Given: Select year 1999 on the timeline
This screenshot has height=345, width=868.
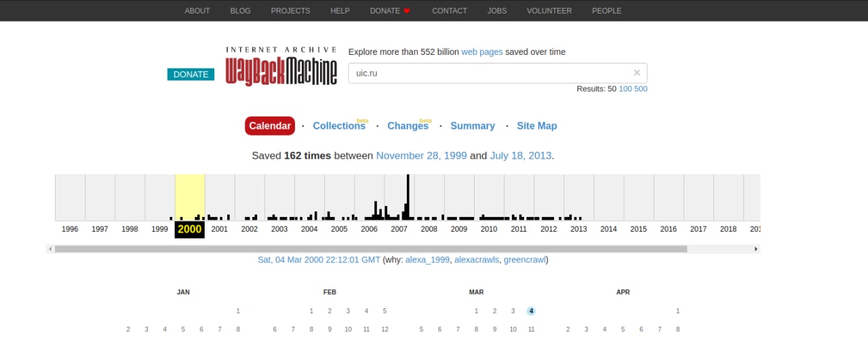Looking at the screenshot, I should coord(159,229).
